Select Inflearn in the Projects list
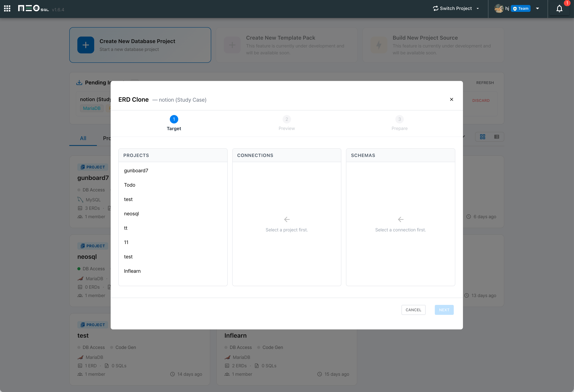This screenshot has height=392, width=574. [173, 271]
